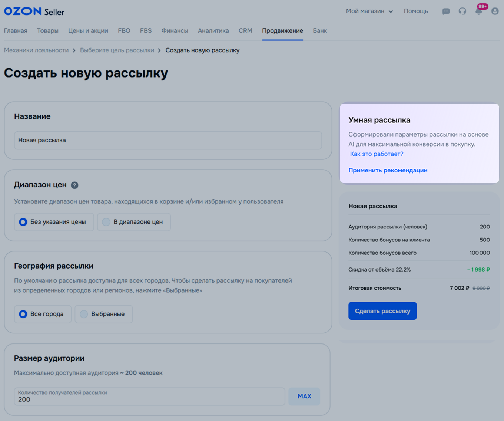The image size is (504, 421).
Task: Open notifications bell with 99+ badge
Action: click(x=479, y=11)
